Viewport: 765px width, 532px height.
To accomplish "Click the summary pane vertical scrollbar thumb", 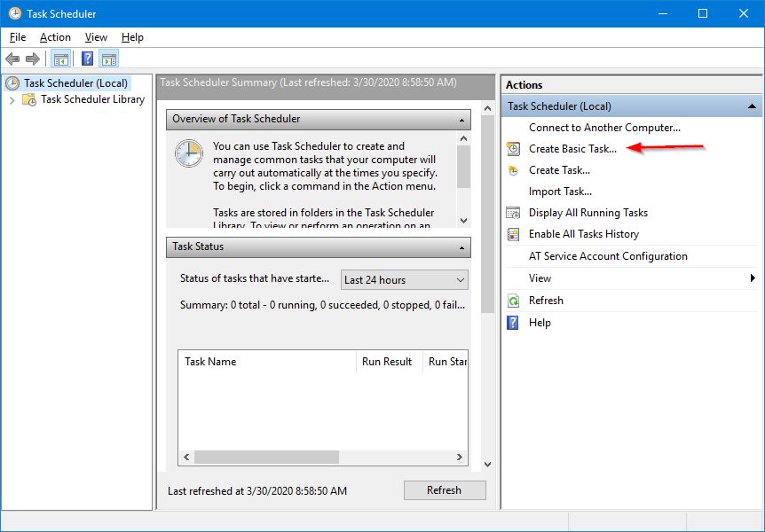I will coord(487,214).
